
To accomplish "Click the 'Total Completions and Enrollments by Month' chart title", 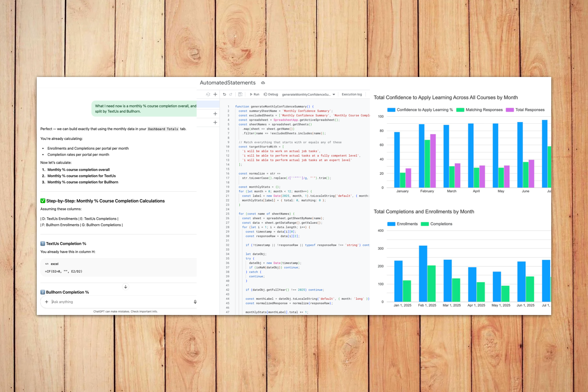I will (424, 211).
